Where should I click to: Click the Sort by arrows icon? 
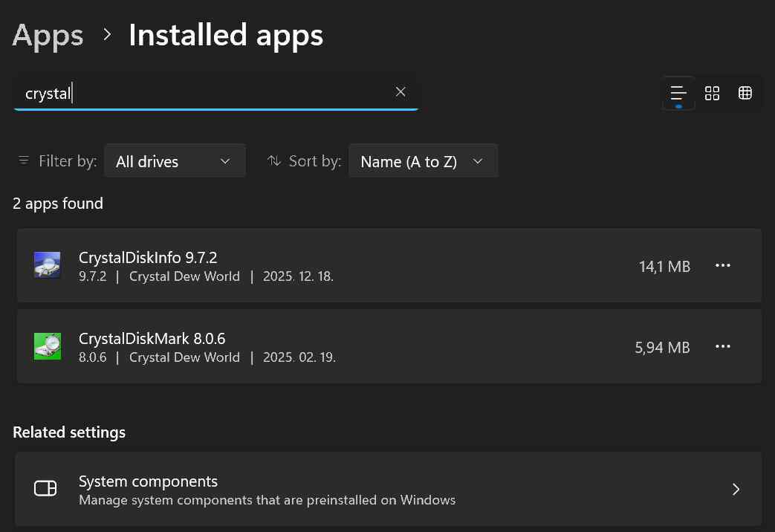click(274, 160)
